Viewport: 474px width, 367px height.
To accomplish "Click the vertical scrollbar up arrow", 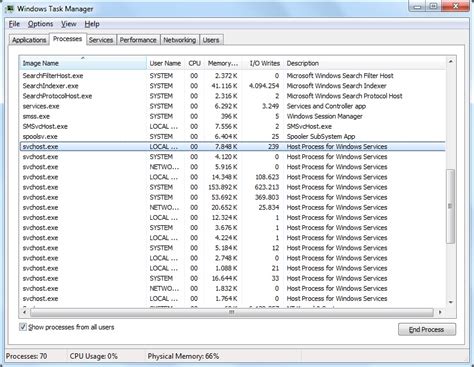I will (x=450, y=62).
